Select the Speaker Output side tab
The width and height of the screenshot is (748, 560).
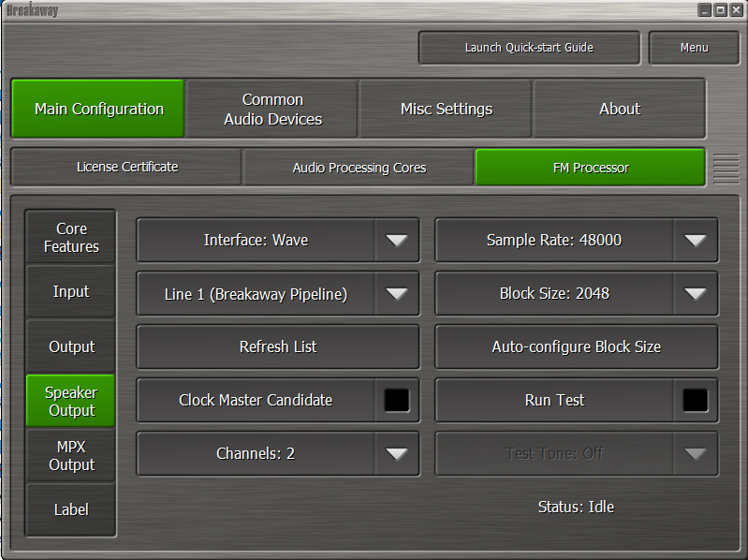(71, 401)
